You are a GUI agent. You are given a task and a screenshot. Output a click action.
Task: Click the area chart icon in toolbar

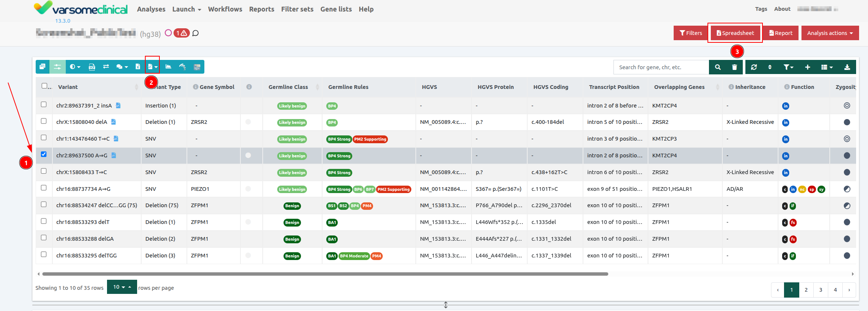168,67
